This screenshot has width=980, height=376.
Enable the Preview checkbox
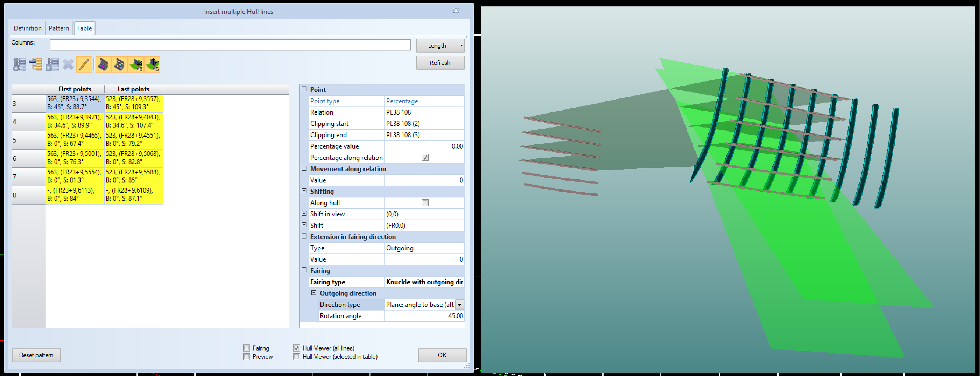point(247,357)
